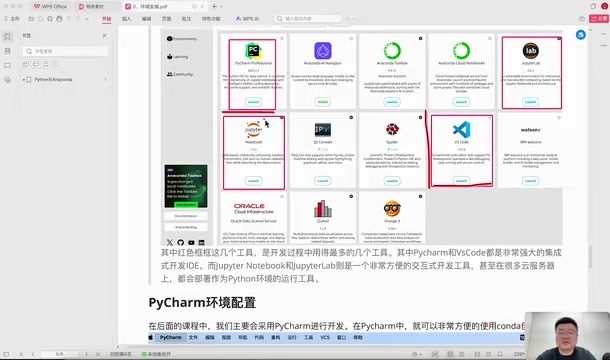610x360 pixels.
Task: Open a new tab with the plus button
Action: (214, 7)
